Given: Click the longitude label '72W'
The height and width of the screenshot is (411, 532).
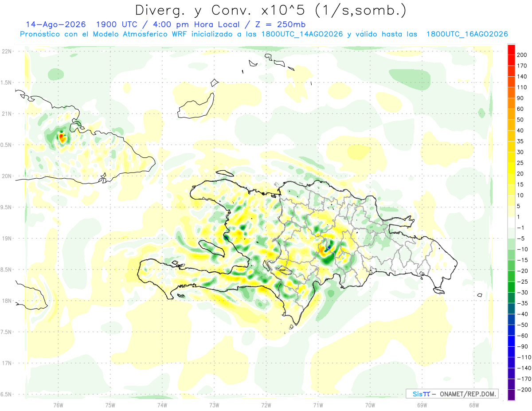Looking at the screenshot, I should coord(266,405).
